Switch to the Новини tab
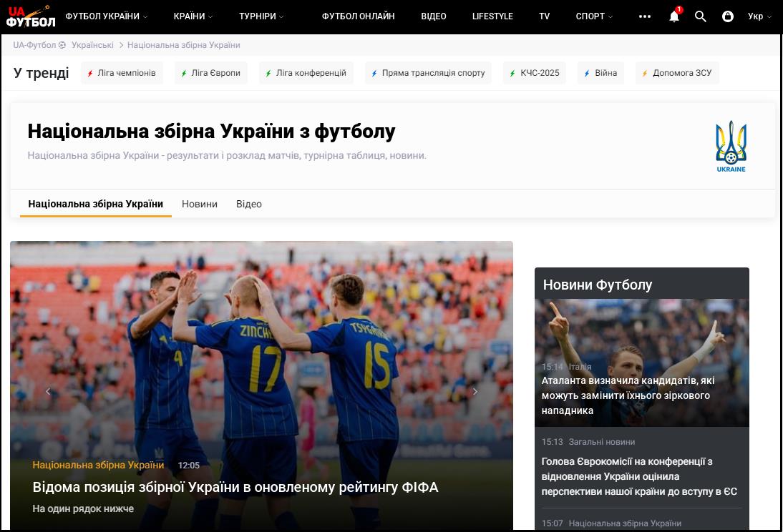Screen dimensions: 783x532 [200, 204]
